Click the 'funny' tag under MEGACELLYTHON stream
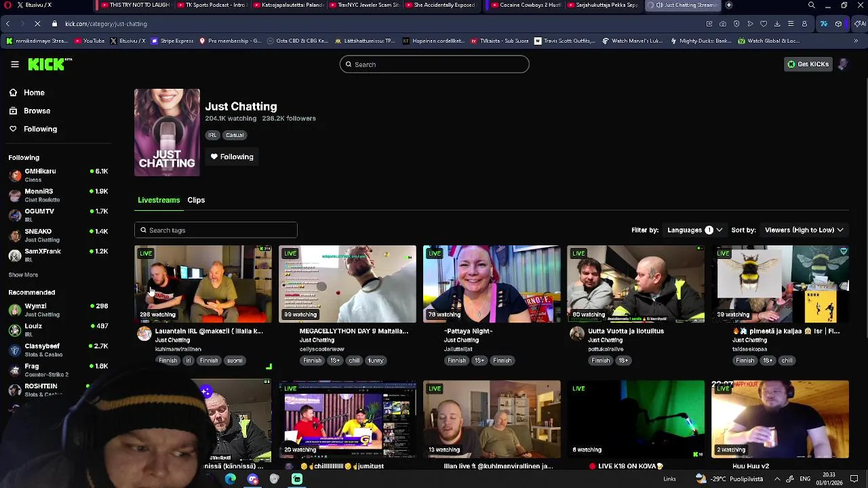Viewport: 868px width, 488px height. click(x=376, y=361)
